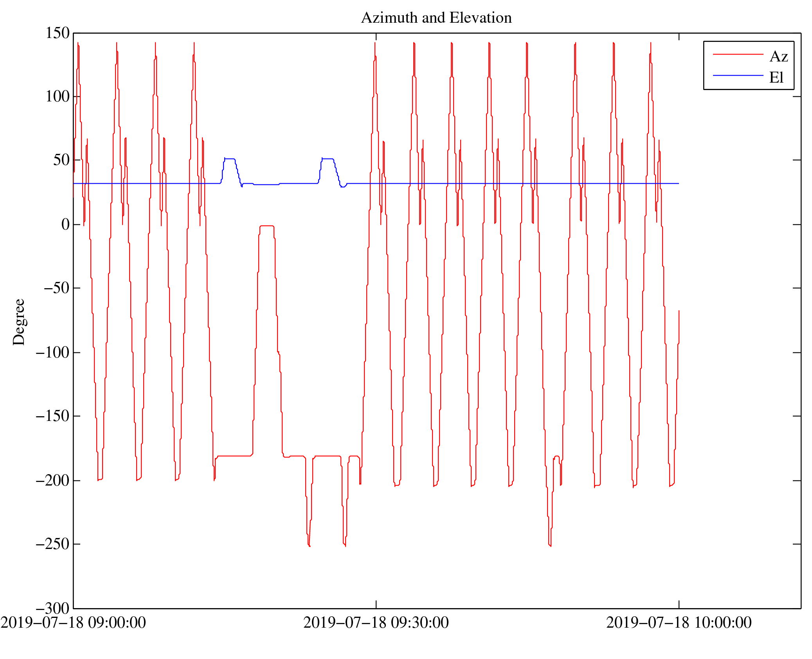Click the −300 y-axis tick label
This screenshot has width=812, height=659.
52,608
